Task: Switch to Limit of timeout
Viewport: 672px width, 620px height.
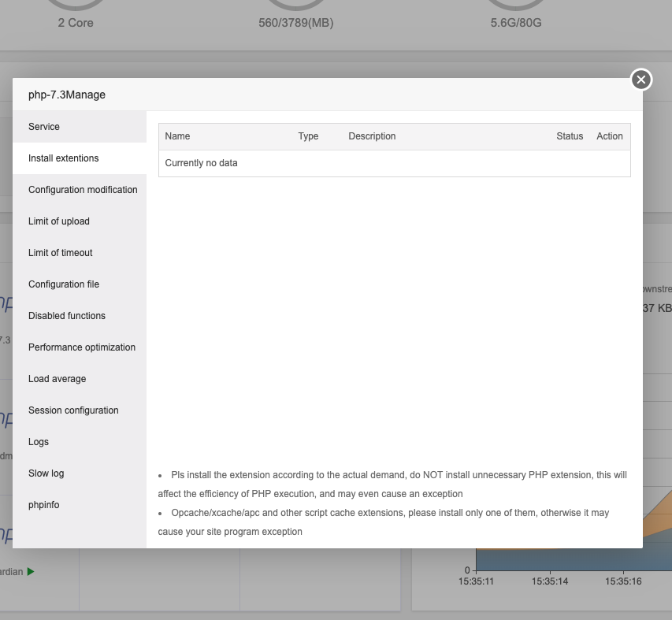Action: [61, 253]
